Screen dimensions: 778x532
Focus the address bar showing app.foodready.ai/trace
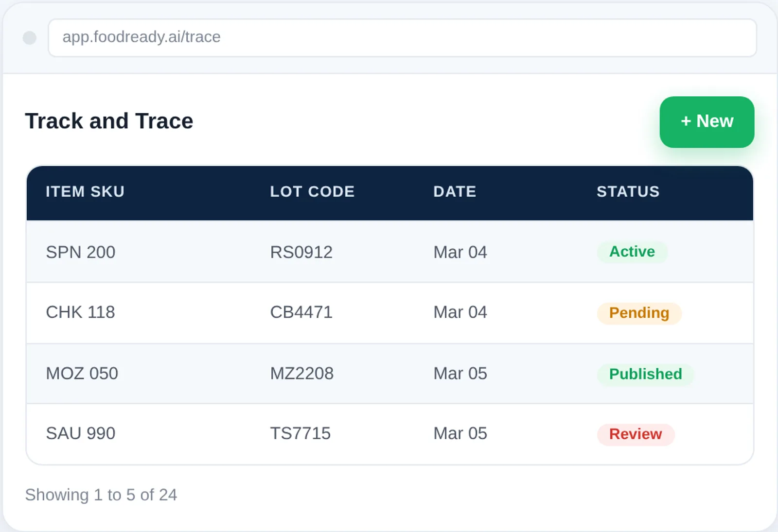click(402, 38)
